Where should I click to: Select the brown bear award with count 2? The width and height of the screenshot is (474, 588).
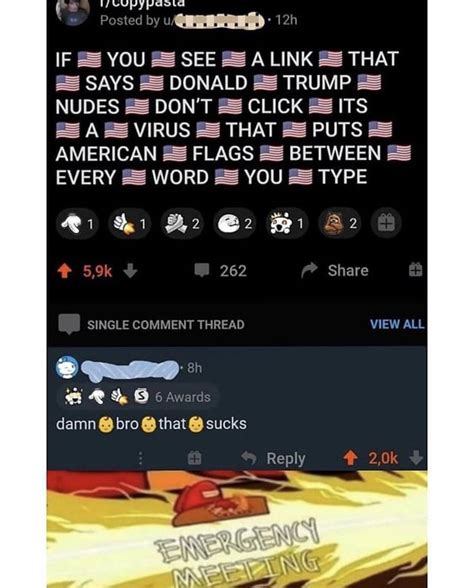tap(339, 224)
